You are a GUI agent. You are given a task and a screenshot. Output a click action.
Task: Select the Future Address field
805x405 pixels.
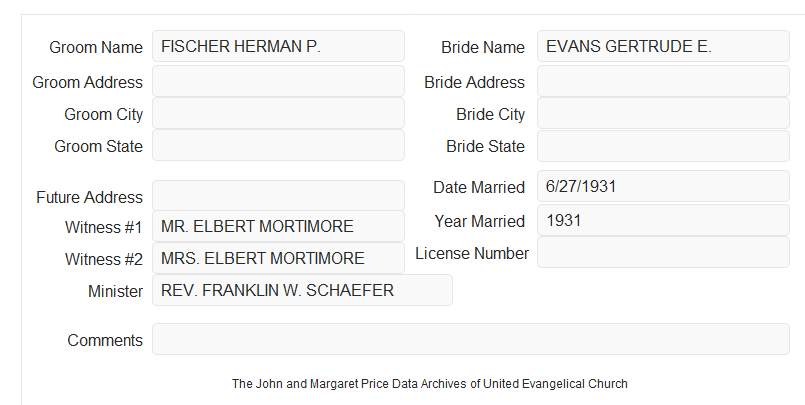[278, 196]
